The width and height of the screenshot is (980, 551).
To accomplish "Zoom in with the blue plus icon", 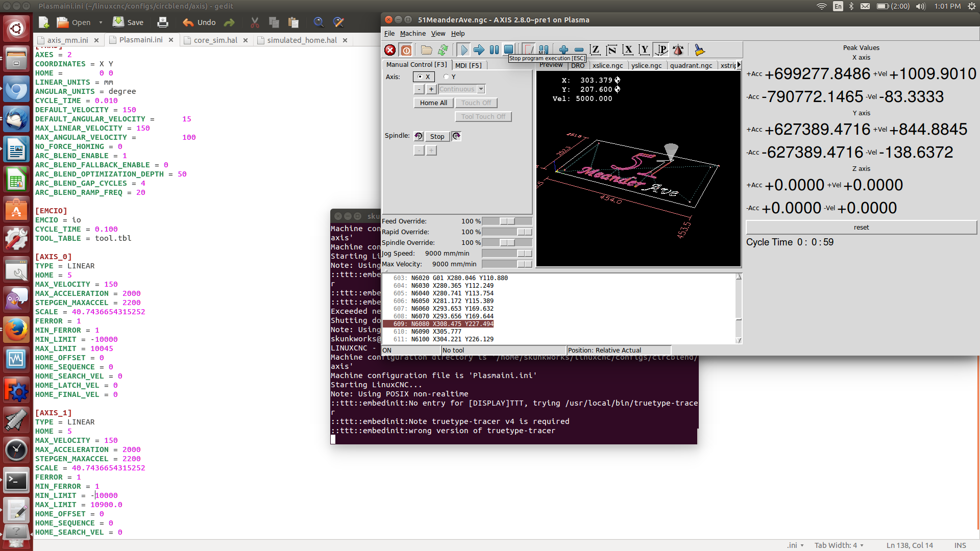I will point(563,50).
